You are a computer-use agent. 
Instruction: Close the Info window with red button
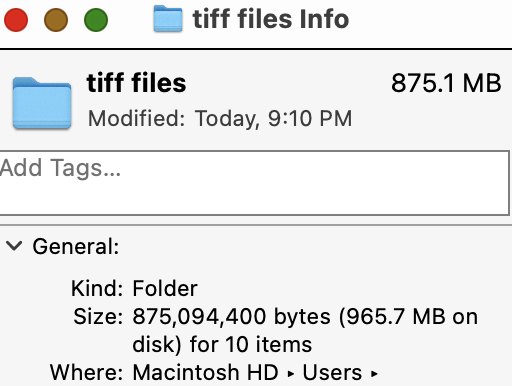click(16, 20)
